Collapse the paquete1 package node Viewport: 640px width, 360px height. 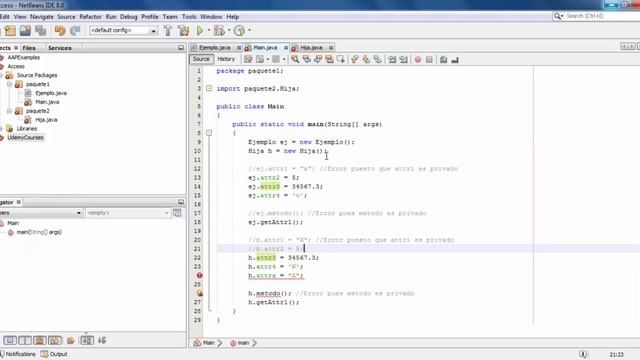[x=9, y=84]
